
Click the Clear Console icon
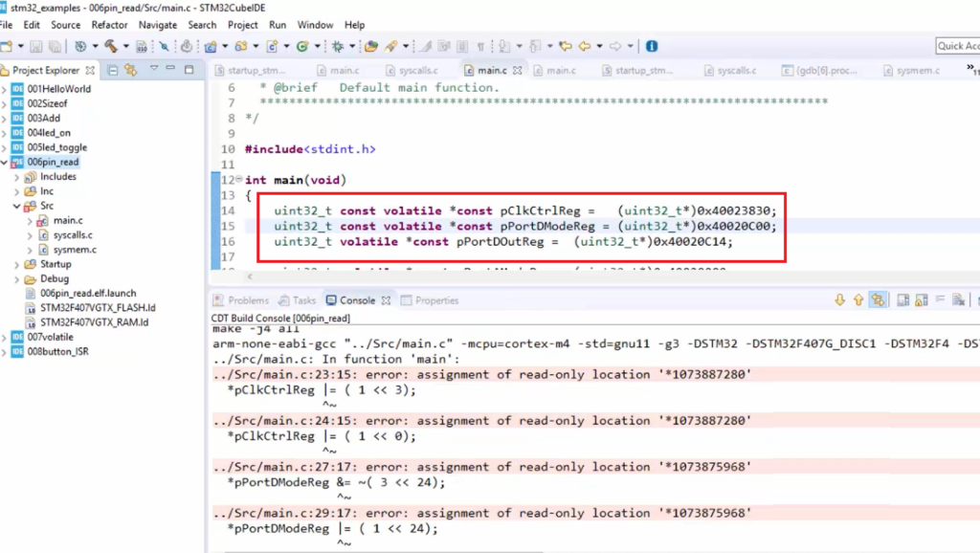tap(958, 300)
